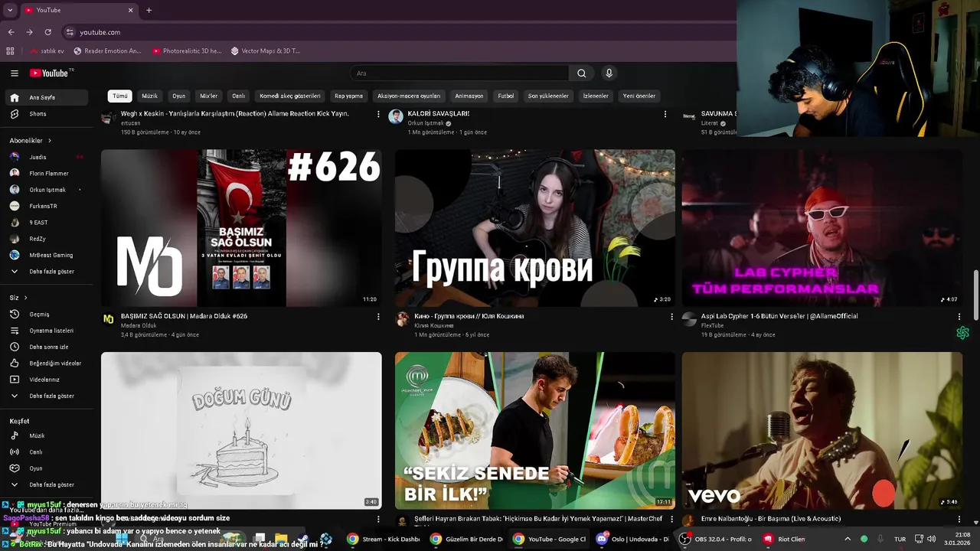Show hidden system tray icons arrow
The image size is (980, 551).
coord(848,539)
